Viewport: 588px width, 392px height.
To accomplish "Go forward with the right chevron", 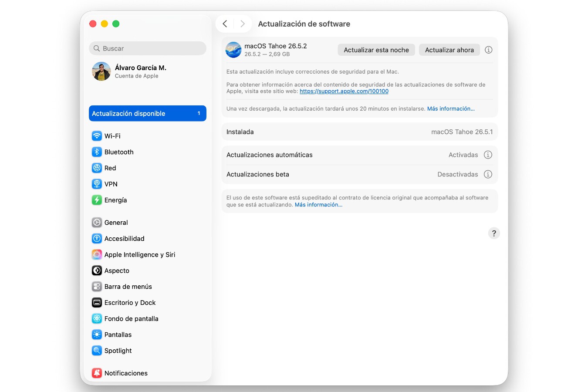I will coord(243,24).
